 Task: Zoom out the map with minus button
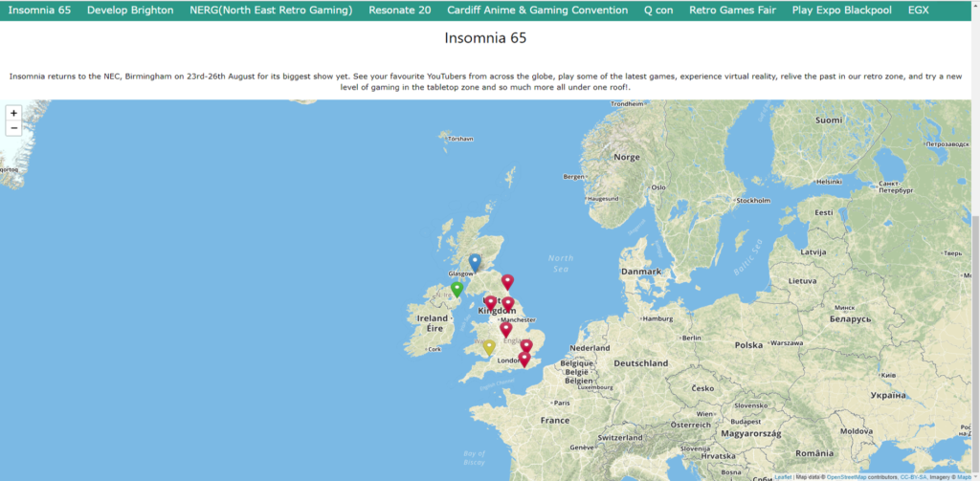pos(13,129)
